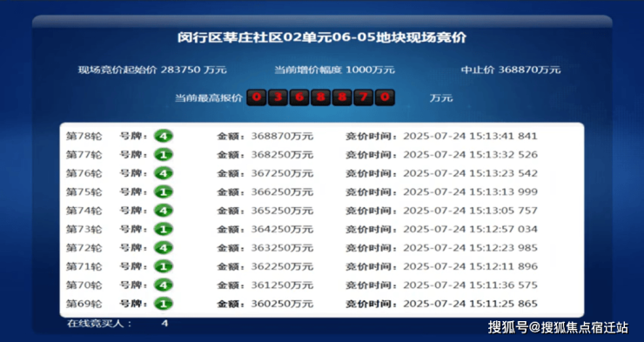
Task: Select the bidder badge in round 76
Action: [164, 173]
